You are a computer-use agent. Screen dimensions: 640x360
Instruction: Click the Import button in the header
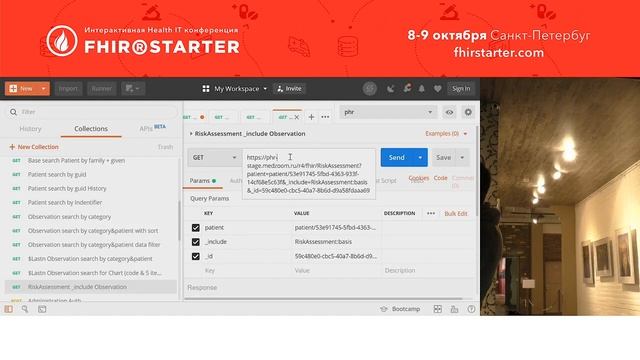(68, 89)
